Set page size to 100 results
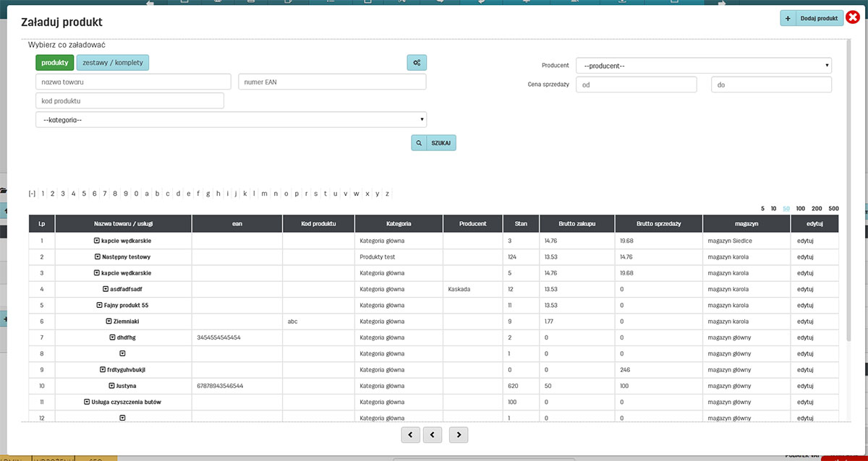Image resolution: width=868 pixels, height=461 pixels. [x=800, y=208]
